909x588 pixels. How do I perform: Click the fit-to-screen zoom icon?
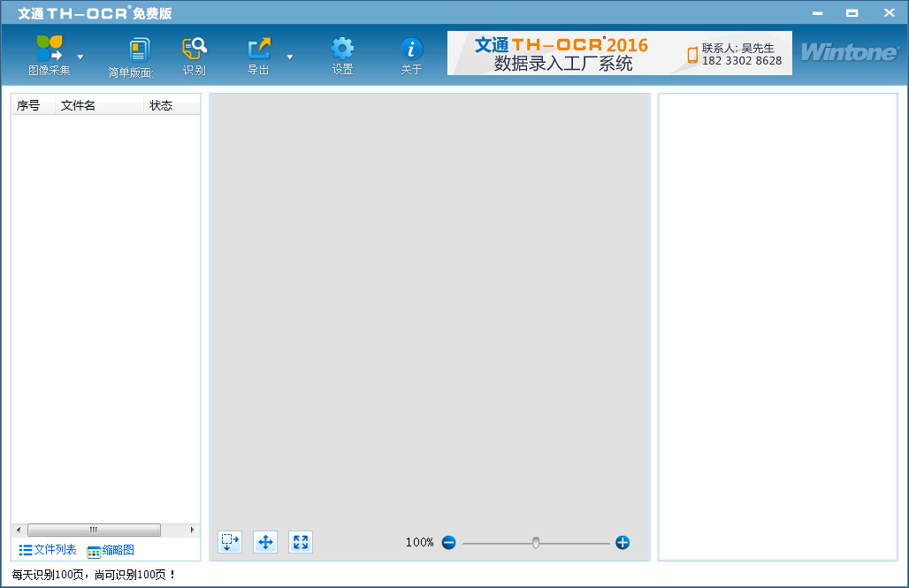(300, 542)
